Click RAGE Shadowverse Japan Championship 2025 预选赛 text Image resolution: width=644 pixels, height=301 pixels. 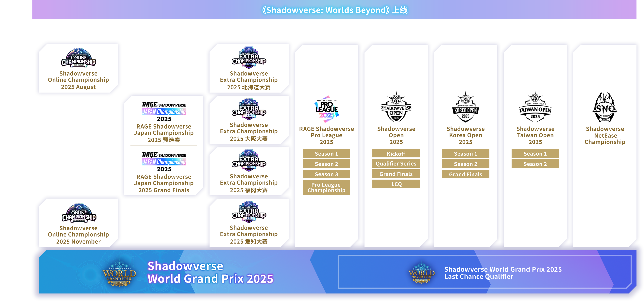[164, 133]
